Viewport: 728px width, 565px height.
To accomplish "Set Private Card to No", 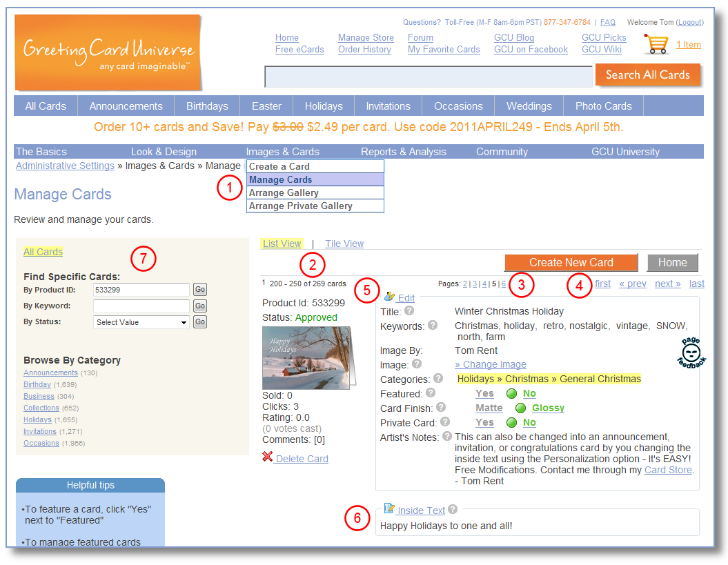I will pyautogui.click(x=529, y=422).
